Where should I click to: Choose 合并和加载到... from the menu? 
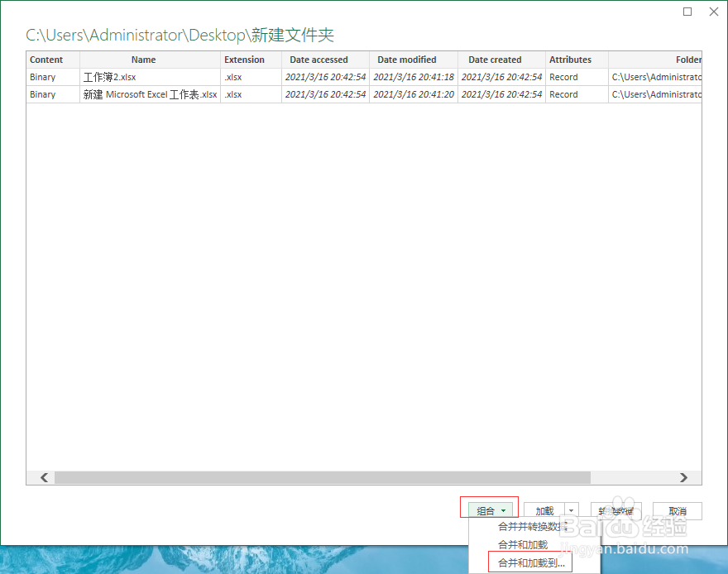click(x=531, y=563)
